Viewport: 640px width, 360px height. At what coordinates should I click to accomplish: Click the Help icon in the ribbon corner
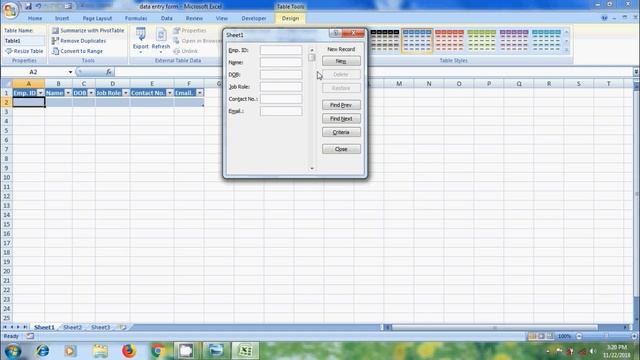pyautogui.click(x=604, y=18)
